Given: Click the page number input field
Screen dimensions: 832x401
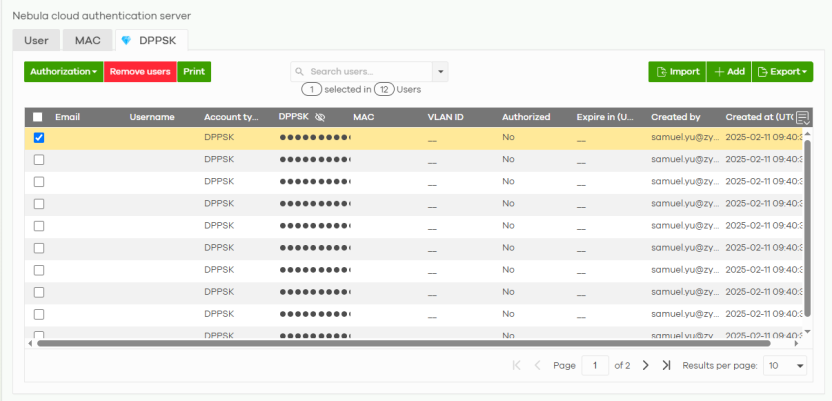Looking at the screenshot, I should click(x=595, y=365).
